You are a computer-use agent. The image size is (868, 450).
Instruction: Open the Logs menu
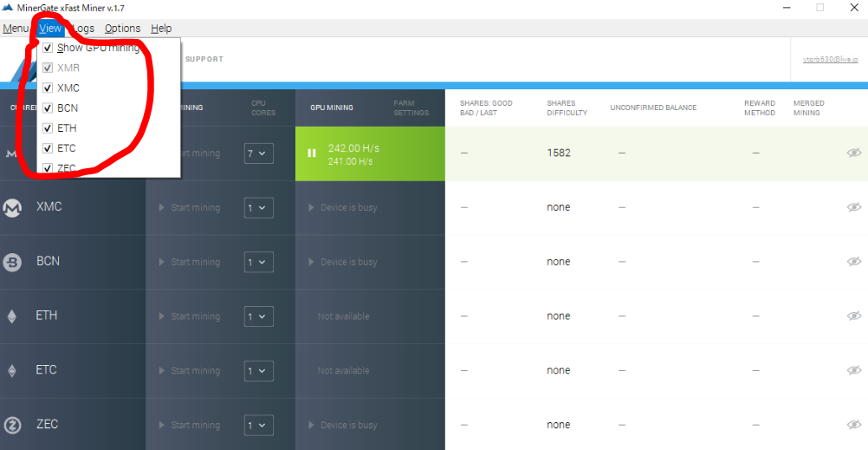click(x=83, y=29)
